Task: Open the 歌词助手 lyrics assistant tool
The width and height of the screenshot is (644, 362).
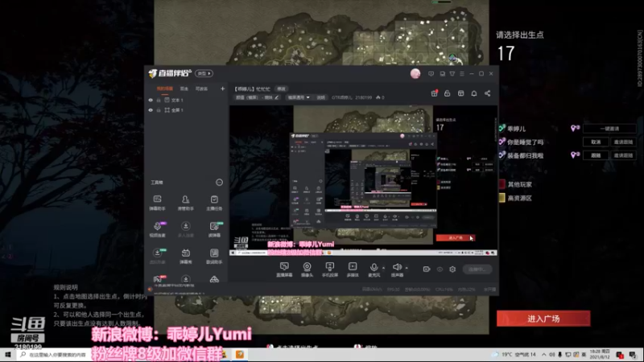Action: tap(214, 256)
